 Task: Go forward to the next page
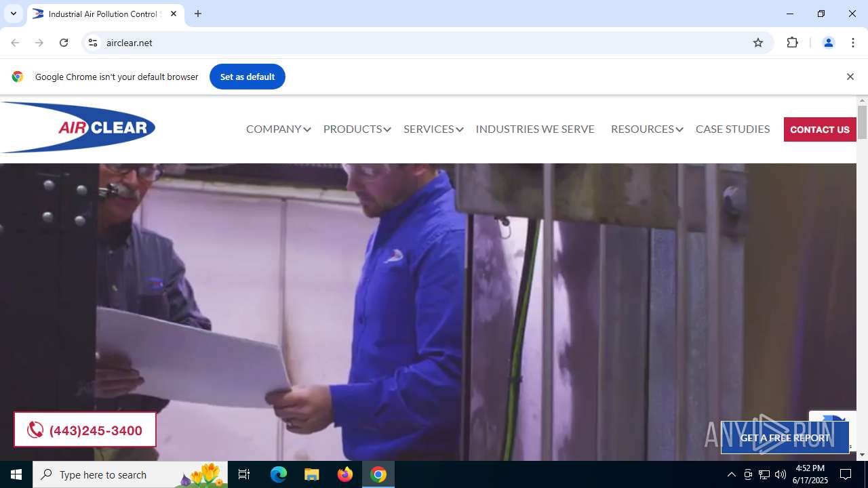[39, 43]
